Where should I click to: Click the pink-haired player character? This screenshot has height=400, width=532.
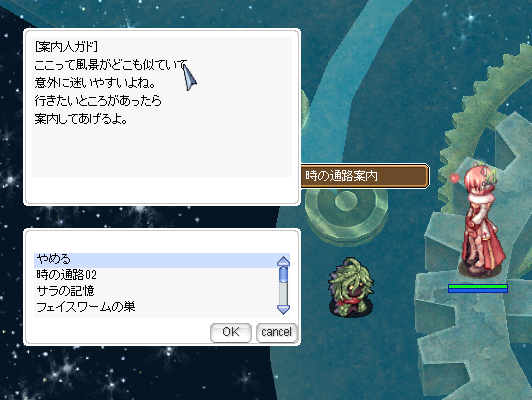(x=481, y=219)
